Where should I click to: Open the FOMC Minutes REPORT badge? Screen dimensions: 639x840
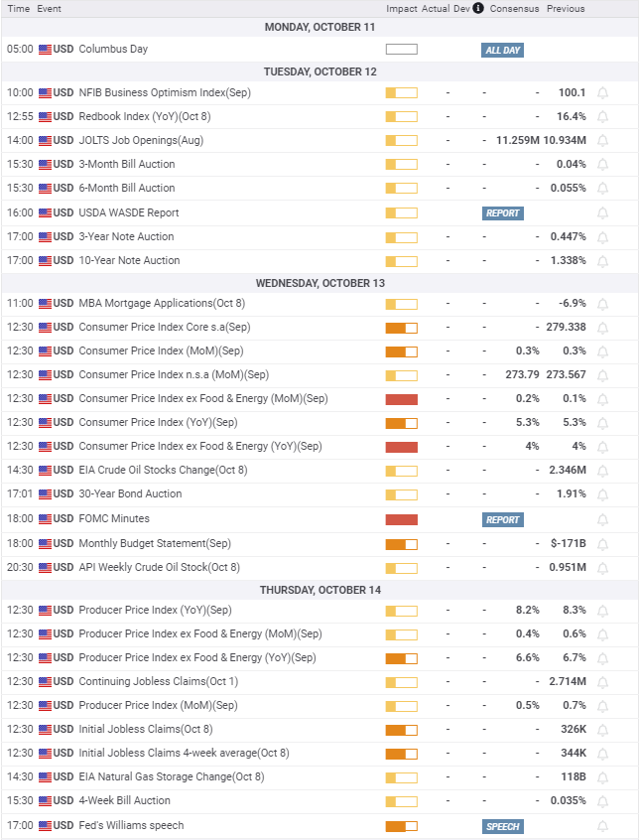(x=502, y=519)
